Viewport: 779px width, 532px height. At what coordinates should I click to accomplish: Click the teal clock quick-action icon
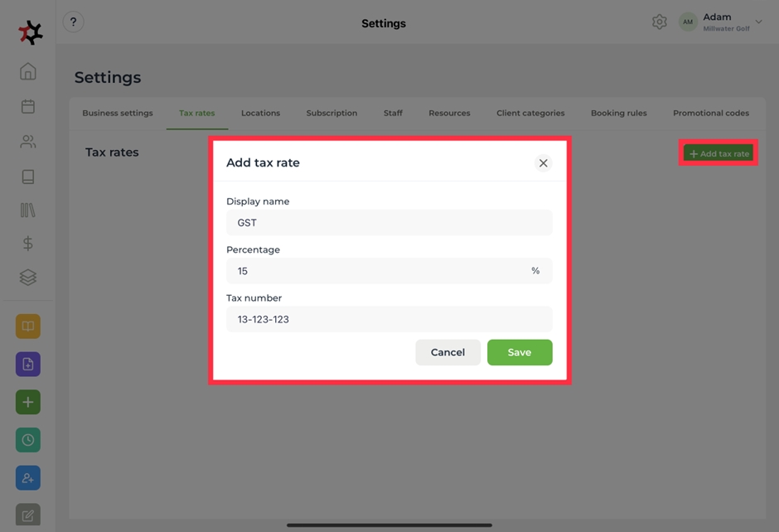click(x=28, y=440)
